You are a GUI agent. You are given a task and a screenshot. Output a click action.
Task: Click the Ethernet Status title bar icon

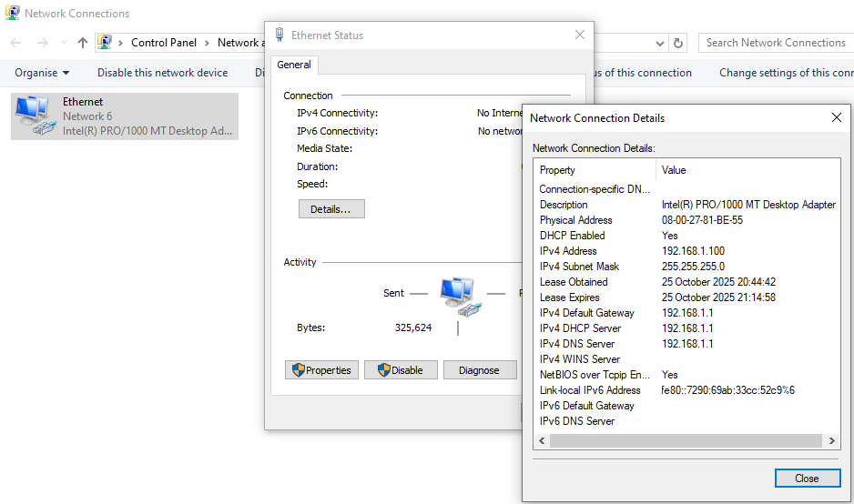(279, 35)
